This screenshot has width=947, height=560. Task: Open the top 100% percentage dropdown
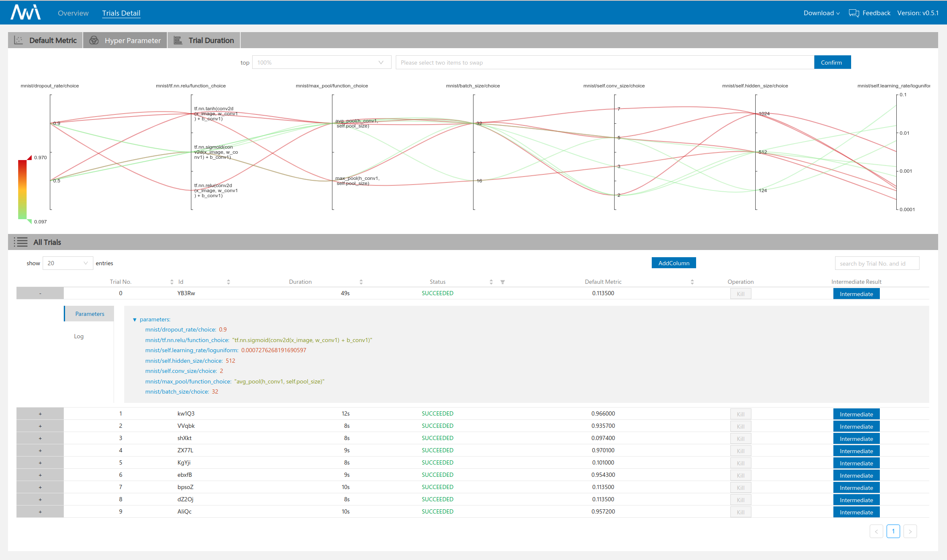(x=321, y=63)
